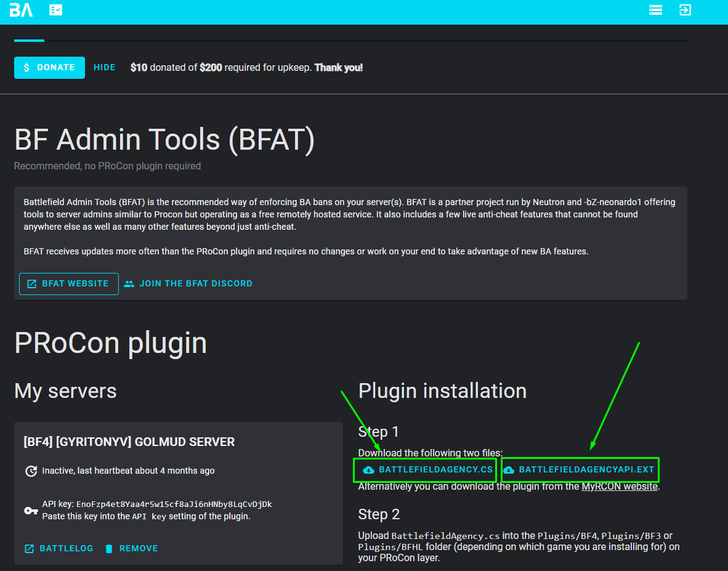
Task: Click the cloud download icon for BattlefieldAgency.cs
Action: coord(368,470)
